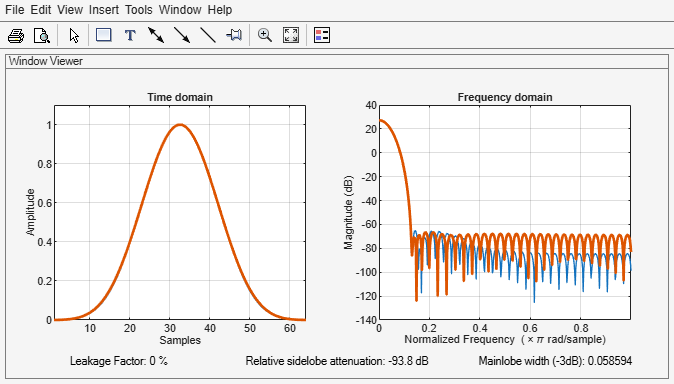Click the blue sidelobe trace in Frequency domain
This screenshot has width=674, height=384.
pyautogui.click(x=534, y=297)
